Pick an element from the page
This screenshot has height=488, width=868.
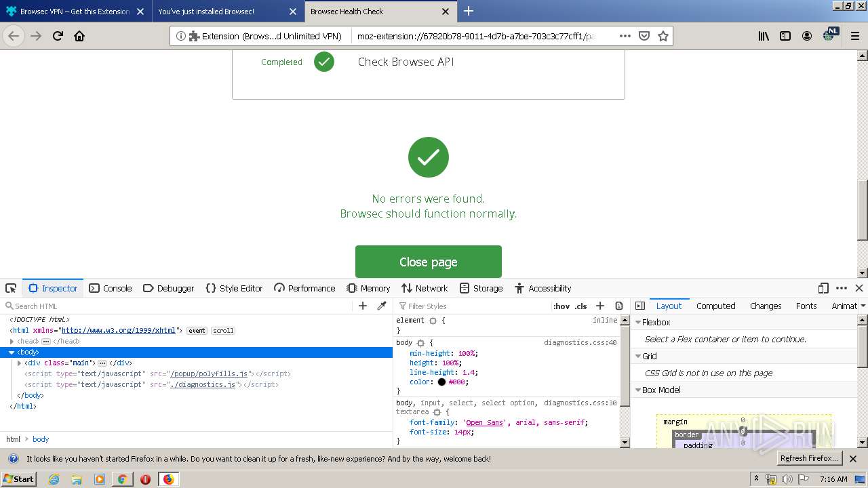coord(11,288)
